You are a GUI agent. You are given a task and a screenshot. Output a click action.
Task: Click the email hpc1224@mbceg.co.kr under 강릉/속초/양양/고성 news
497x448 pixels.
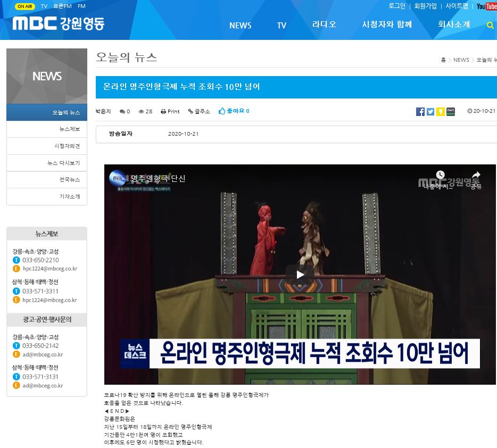click(x=50, y=269)
